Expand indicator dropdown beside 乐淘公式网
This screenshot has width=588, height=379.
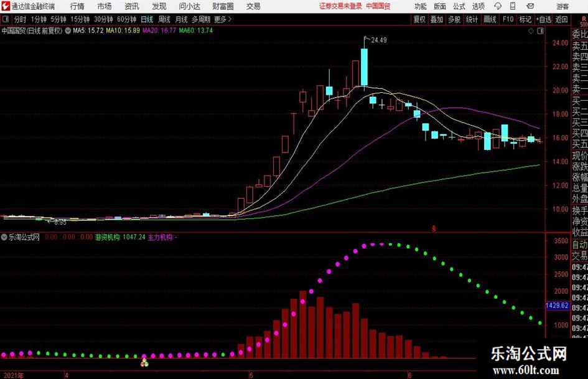tap(4, 237)
